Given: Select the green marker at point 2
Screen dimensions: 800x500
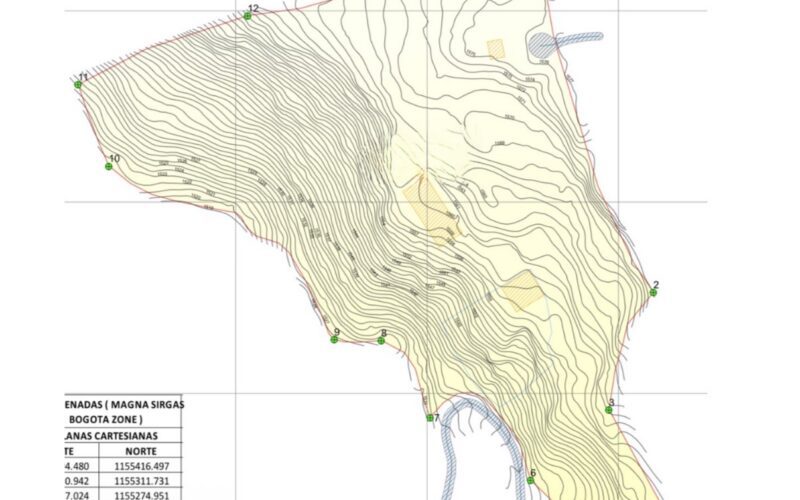Looking at the screenshot, I should click(x=653, y=293).
